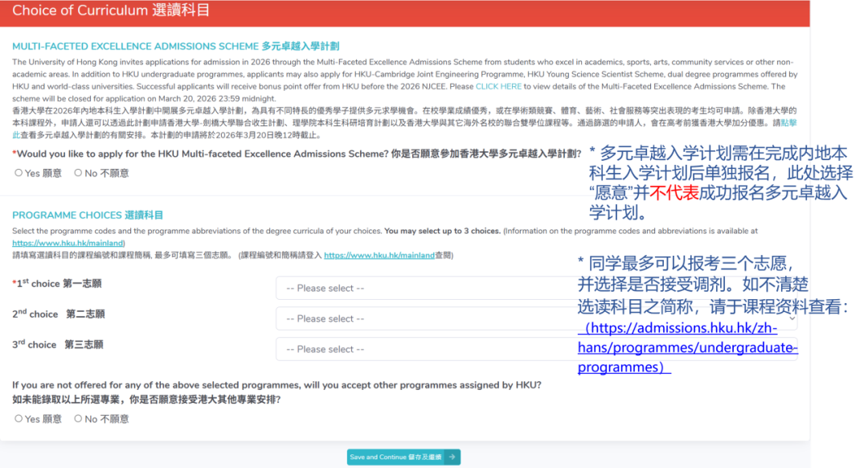Open the "CLICK HERE" scheme details link
This screenshot has width=868, height=468.
pyautogui.click(x=498, y=87)
